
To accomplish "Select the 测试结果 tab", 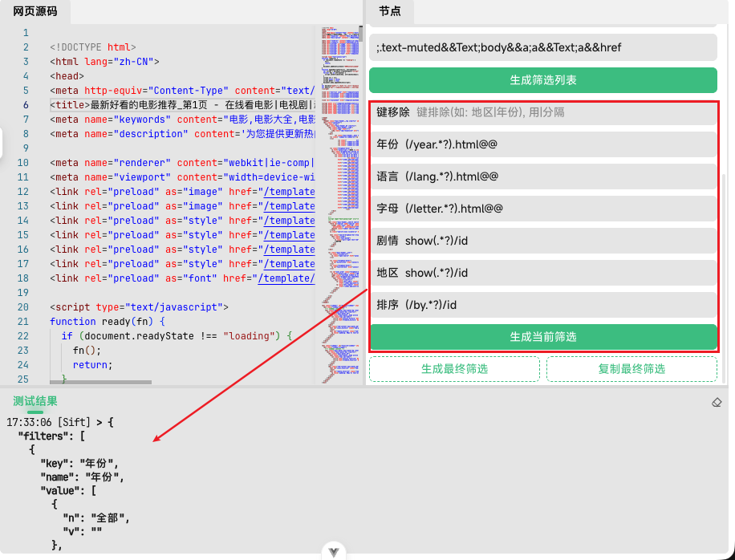I will click(35, 401).
